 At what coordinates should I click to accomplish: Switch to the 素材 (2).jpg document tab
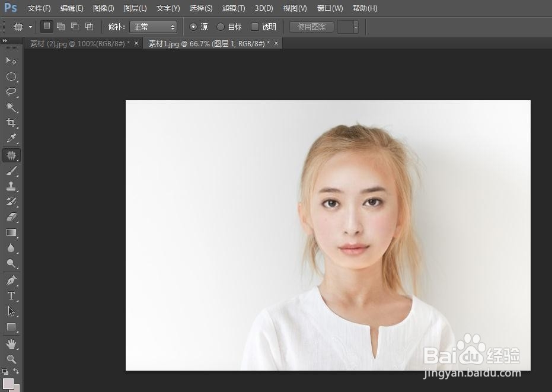point(79,44)
